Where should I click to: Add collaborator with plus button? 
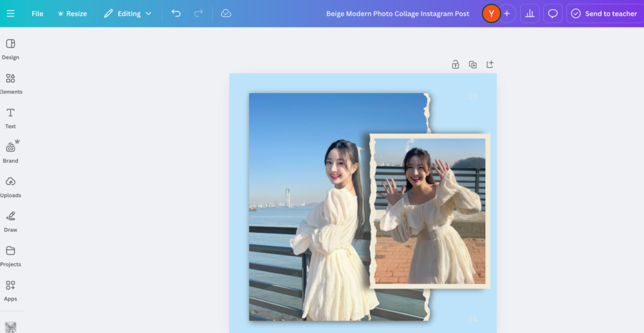(x=507, y=14)
